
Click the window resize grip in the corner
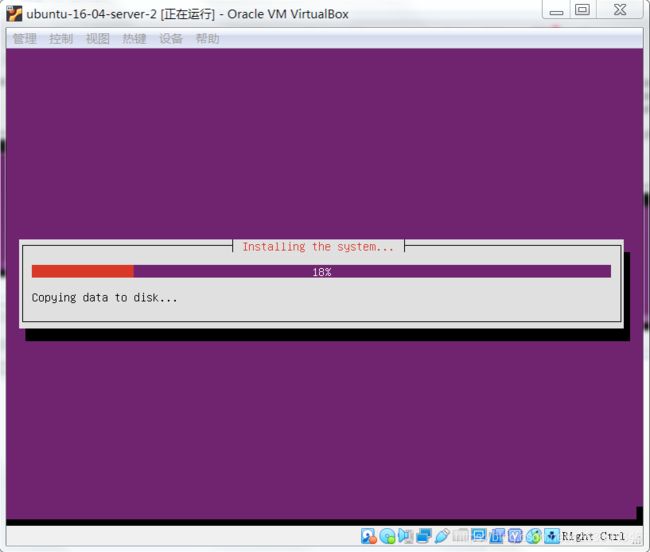pos(637,540)
